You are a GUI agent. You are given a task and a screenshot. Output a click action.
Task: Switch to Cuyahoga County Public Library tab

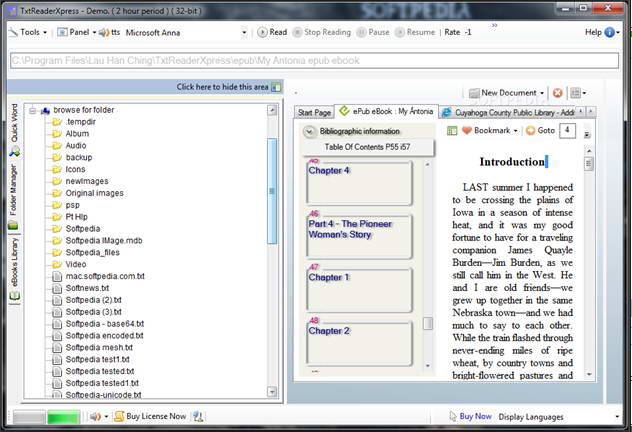[x=509, y=112]
